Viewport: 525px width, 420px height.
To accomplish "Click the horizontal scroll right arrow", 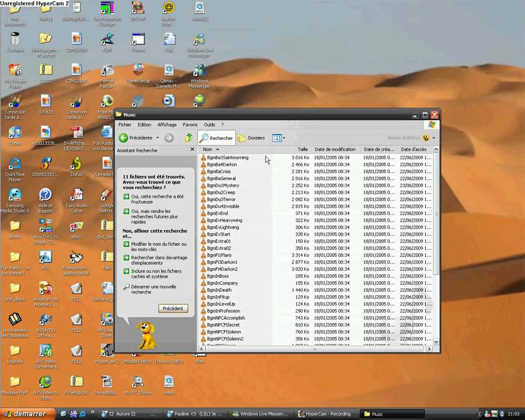I will point(429,349).
